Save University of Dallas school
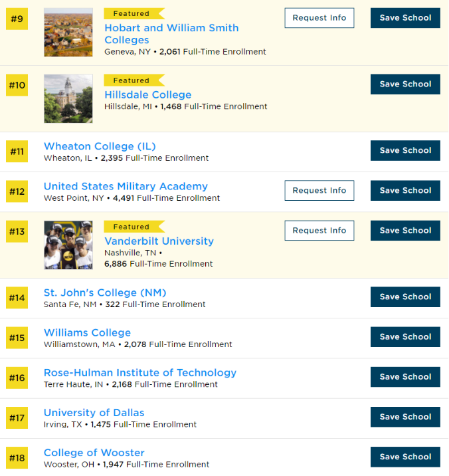 (405, 417)
